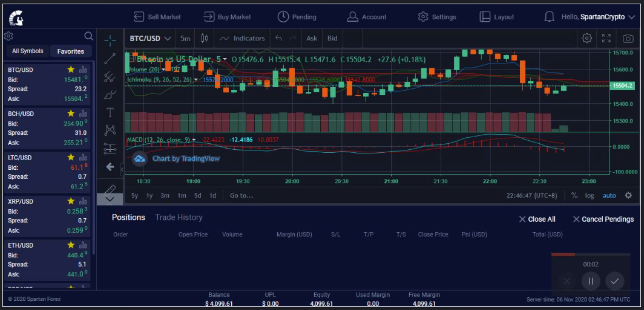Image resolution: width=644 pixels, height=310 pixels.
Task: Unfavorite BTC/USD using its star
Action: coord(71,69)
